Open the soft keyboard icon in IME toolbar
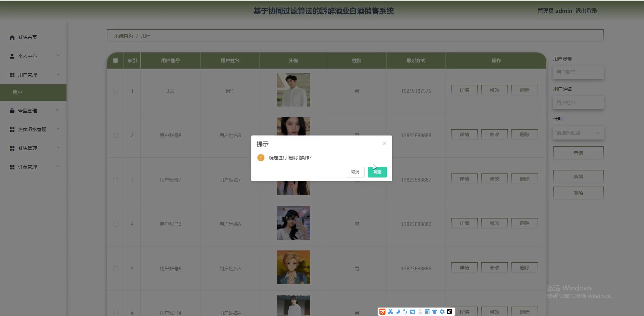This screenshot has height=316, width=644. pos(412,312)
